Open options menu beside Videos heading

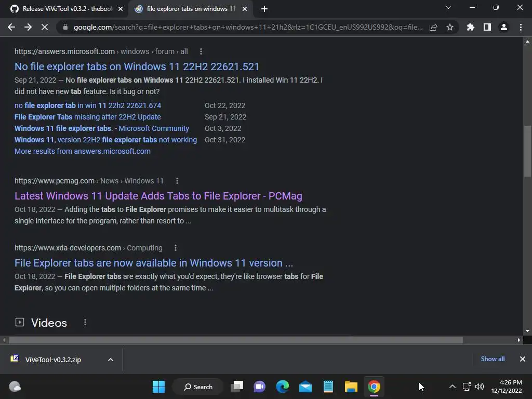click(85, 322)
